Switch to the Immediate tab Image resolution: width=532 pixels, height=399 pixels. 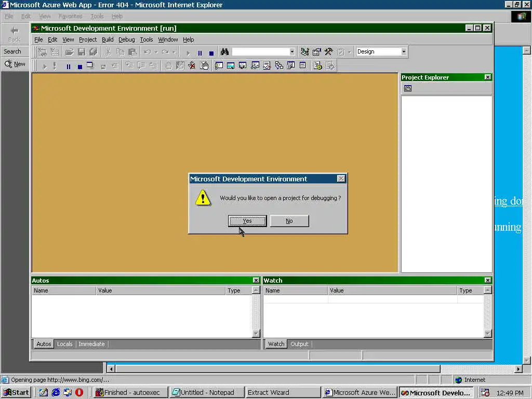click(91, 344)
